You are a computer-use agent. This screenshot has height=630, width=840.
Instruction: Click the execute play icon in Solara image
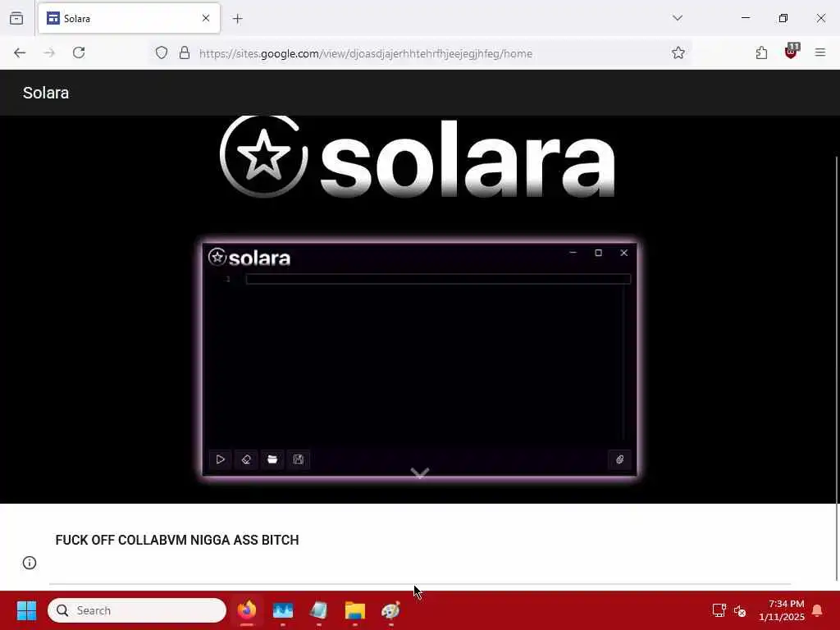[x=220, y=459]
